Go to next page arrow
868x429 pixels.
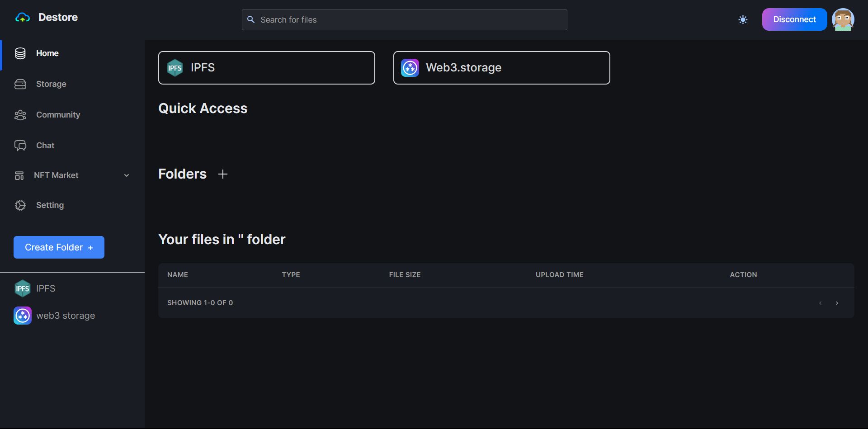pyautogui.click(x=837, y=303)
